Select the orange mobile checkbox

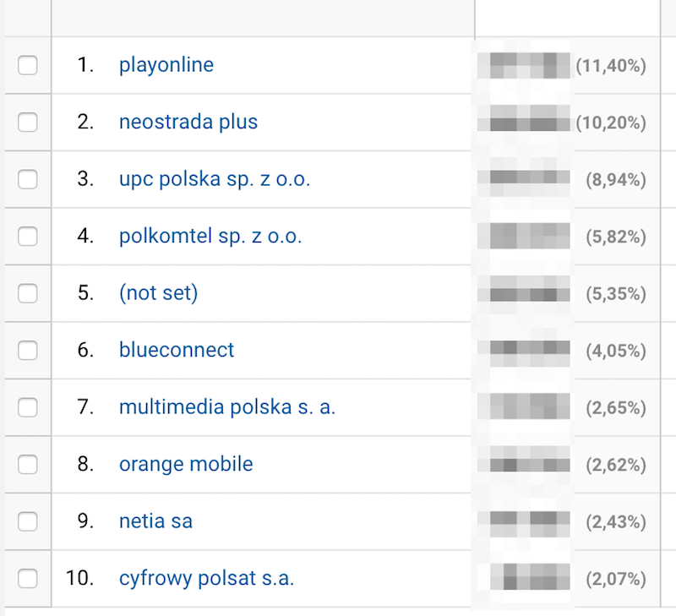coord(28,464)
